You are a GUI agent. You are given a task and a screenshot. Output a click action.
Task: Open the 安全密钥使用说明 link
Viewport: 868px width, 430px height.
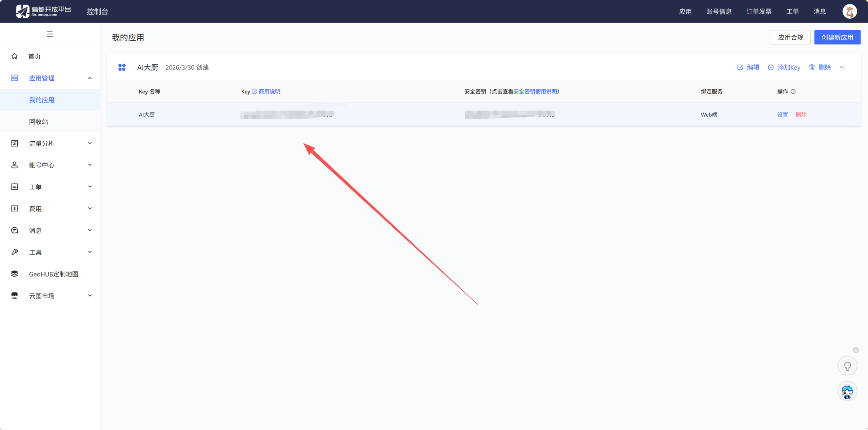535,91
